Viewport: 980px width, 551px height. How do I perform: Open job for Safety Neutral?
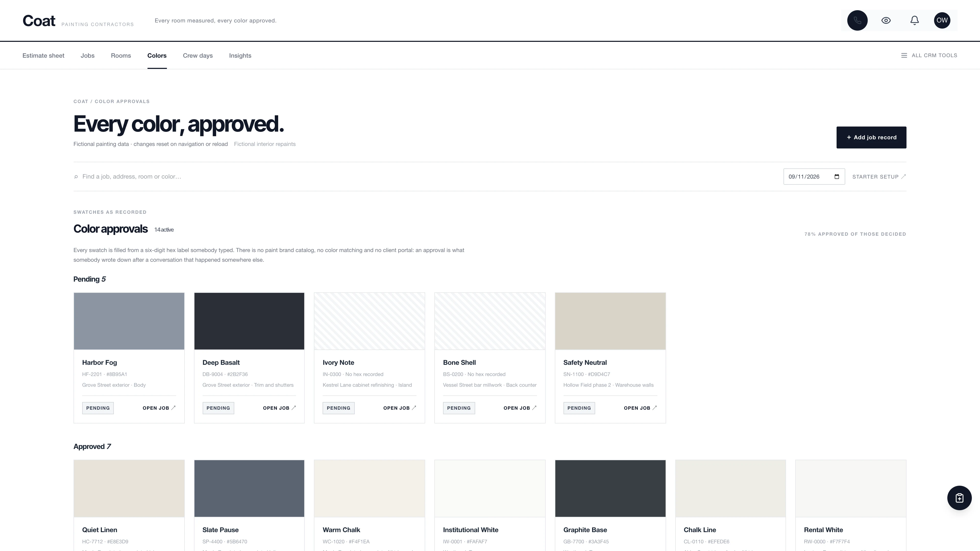click(640, 408)
